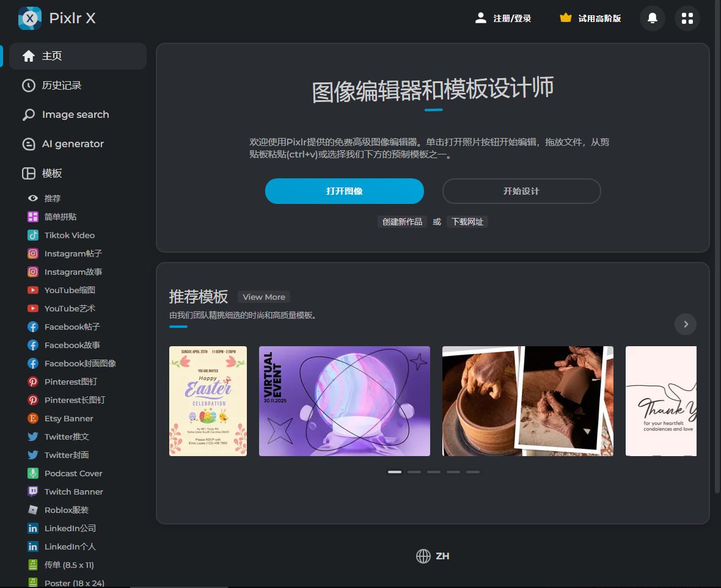Screen dimensions: 721x588
Task: Show next recommended templates with arrow
Action: [x=685, y=324]
